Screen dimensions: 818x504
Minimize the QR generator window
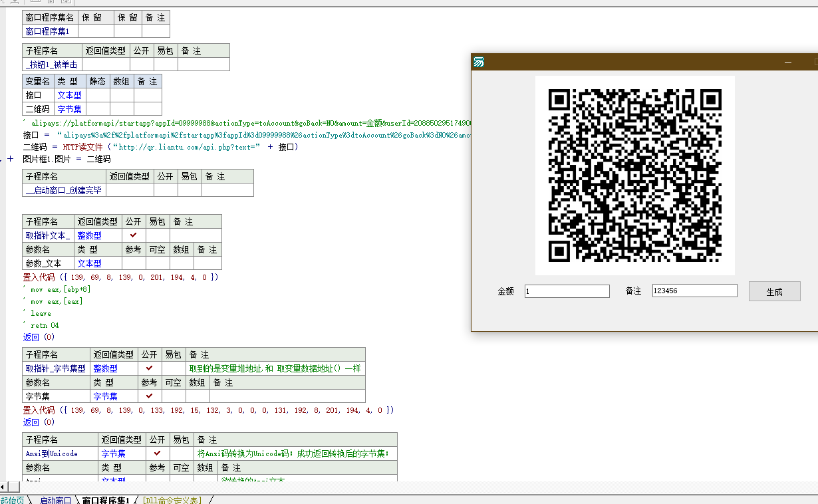point(787,62)
